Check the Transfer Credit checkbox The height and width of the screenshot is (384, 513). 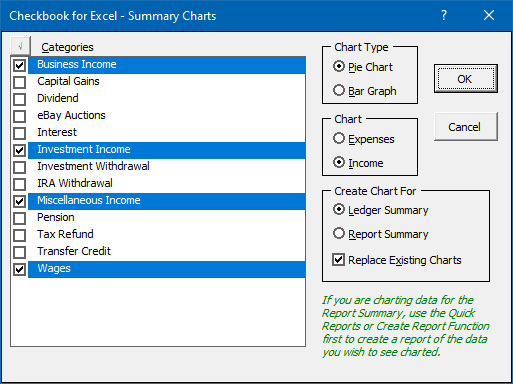tap(20, 252)
